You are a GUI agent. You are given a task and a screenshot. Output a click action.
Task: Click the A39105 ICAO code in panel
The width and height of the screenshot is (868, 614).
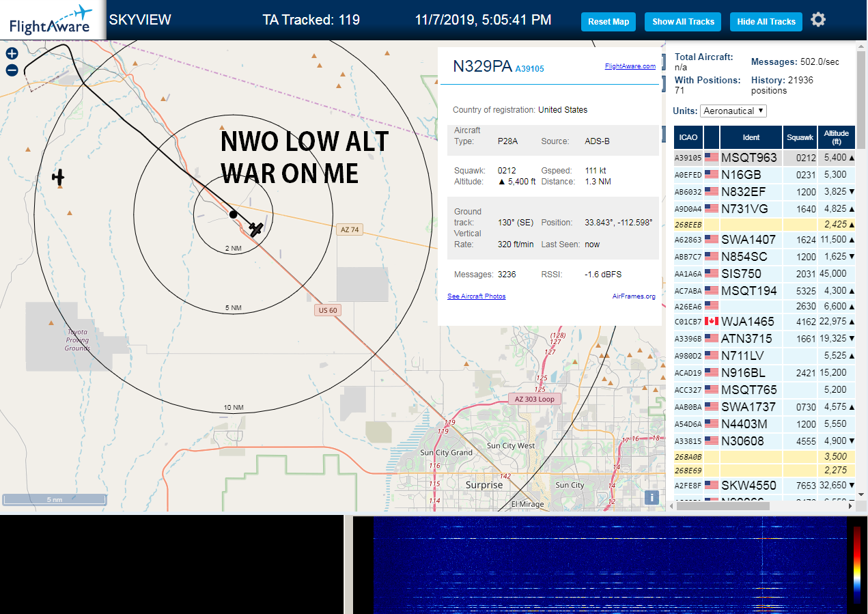(529, 69)
